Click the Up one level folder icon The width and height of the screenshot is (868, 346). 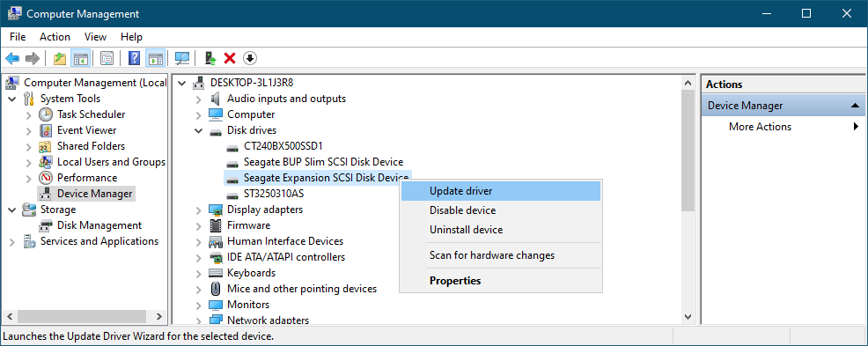pos(60,58)
